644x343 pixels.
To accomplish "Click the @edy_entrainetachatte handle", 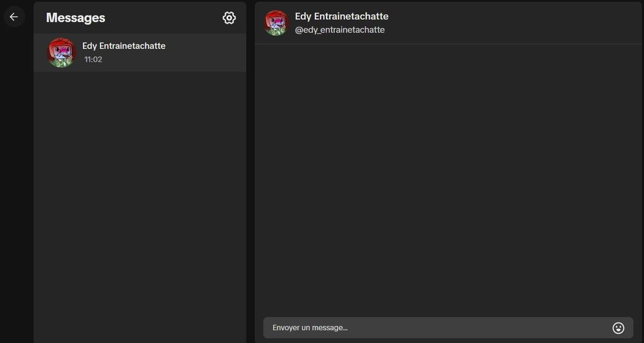I will (x=339, y=30).
